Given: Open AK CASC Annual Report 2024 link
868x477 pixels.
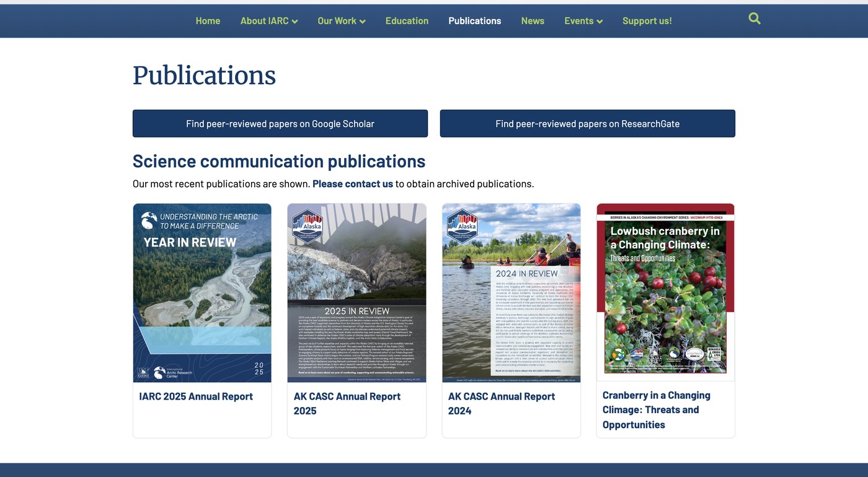Looking at the screenshot, I should pos(502,403).
